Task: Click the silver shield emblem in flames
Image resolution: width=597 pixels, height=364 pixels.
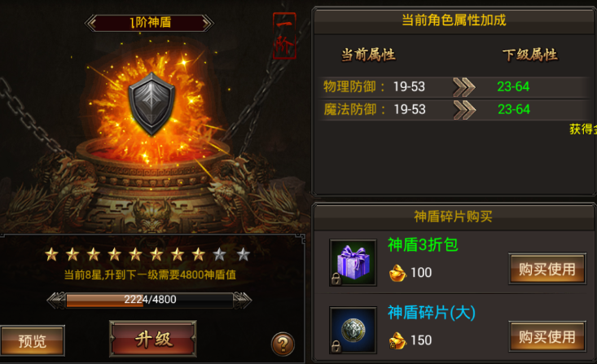Action: [151, 104]
